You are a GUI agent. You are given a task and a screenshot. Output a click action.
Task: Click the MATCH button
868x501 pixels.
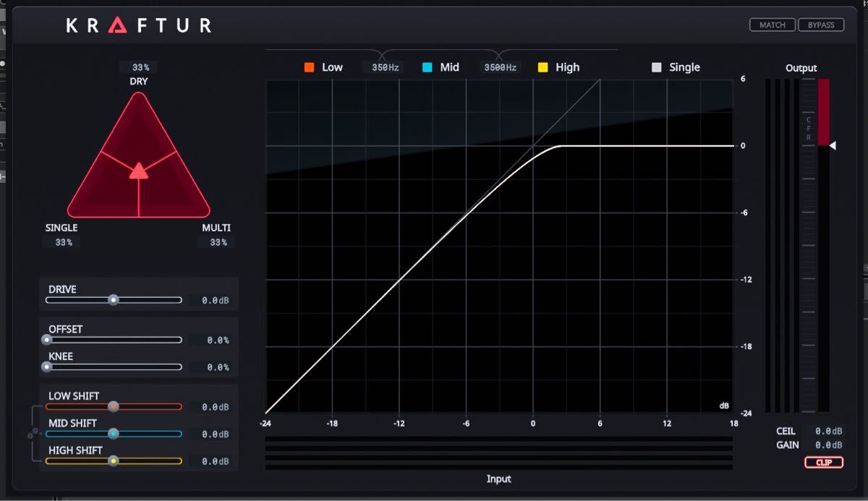point(773,25)
